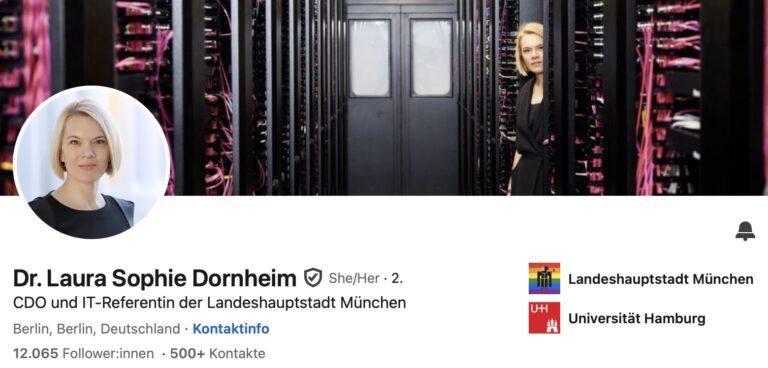Select the CDO und IT-Referentin headline
Viewport: 768px width, 368px height.
[x=210, y=303]
